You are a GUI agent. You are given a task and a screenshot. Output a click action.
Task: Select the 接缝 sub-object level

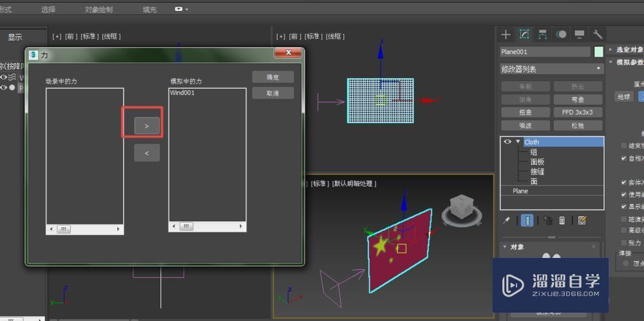(537, 172)
